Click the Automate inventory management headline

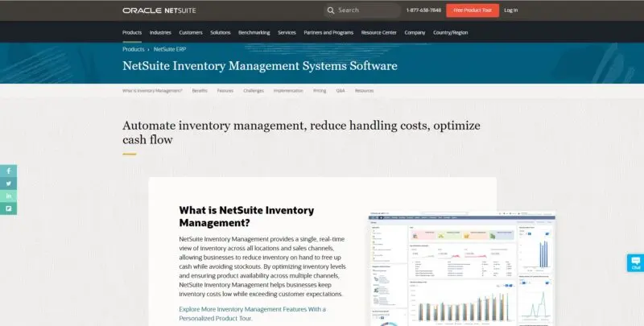[301, 132]
